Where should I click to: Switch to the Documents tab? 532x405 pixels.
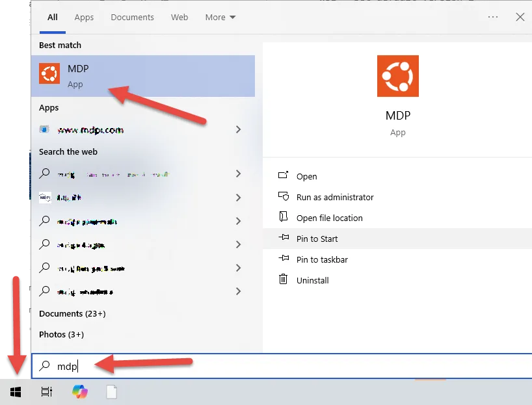tap(132, 18)
